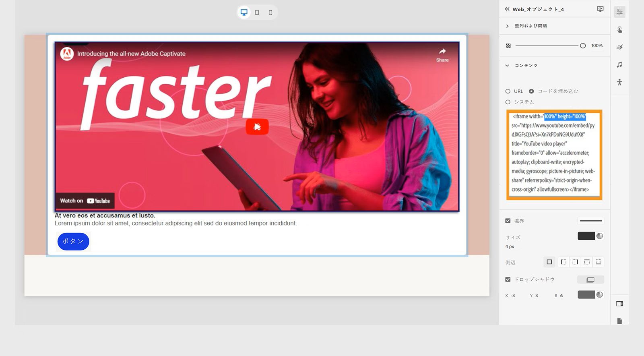Click the shadow Y value 3

click(x=537, y=296)
